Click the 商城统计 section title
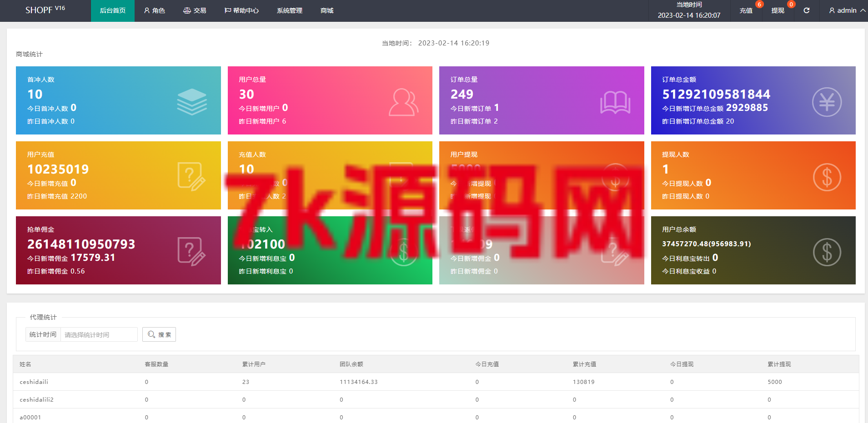This screenshot has height=423, width=868. pos(29,54)
